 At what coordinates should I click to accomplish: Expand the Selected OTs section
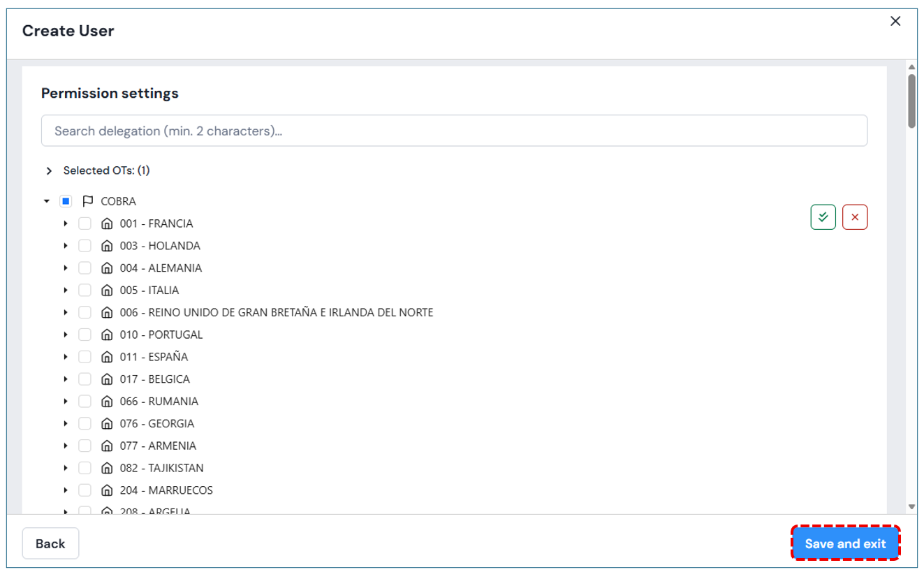pyautogui.click(x=49, y=170)
